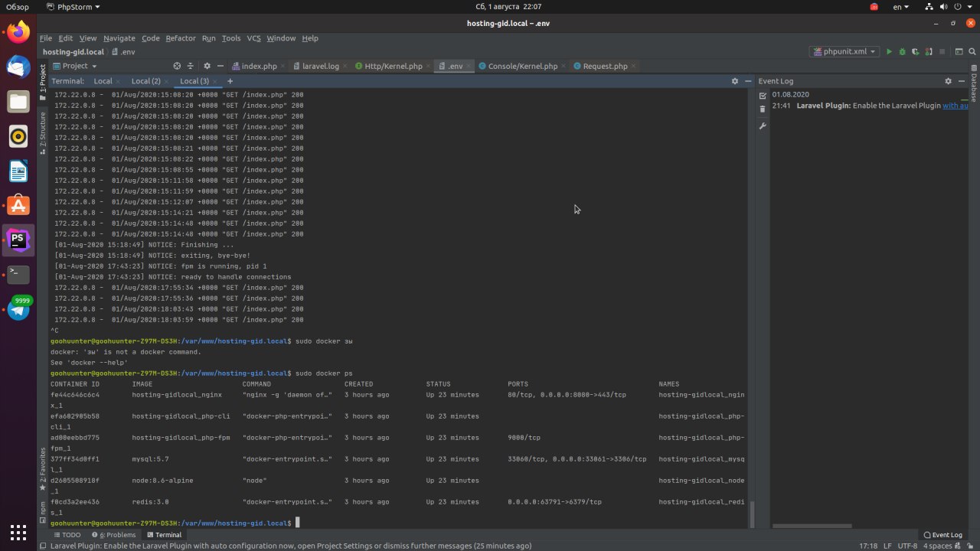
Task: Hide the Project panel with minus icon
Action: point(220,66)
